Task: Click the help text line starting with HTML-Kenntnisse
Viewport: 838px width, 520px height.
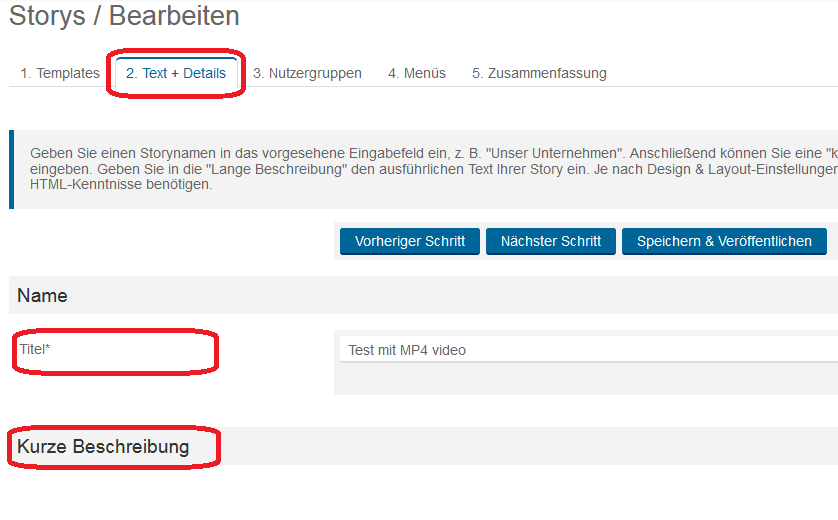Action: pyautogui.click(x=120, y=185)
